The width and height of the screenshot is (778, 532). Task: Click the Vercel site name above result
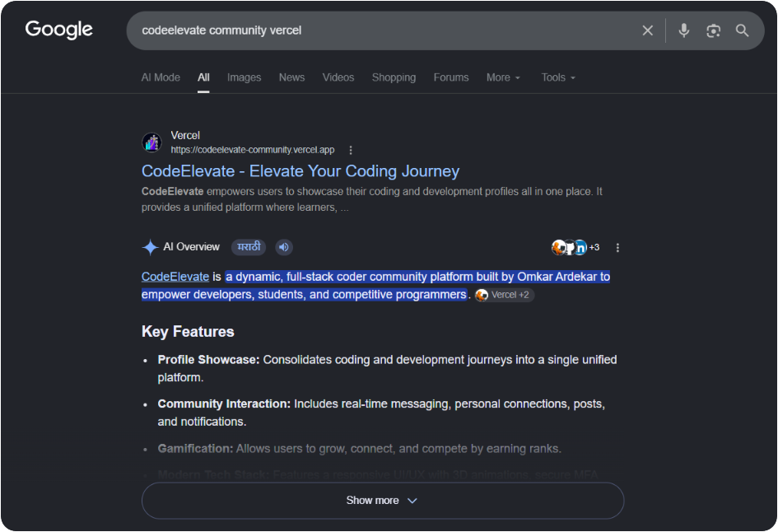(x=185, y=136)
